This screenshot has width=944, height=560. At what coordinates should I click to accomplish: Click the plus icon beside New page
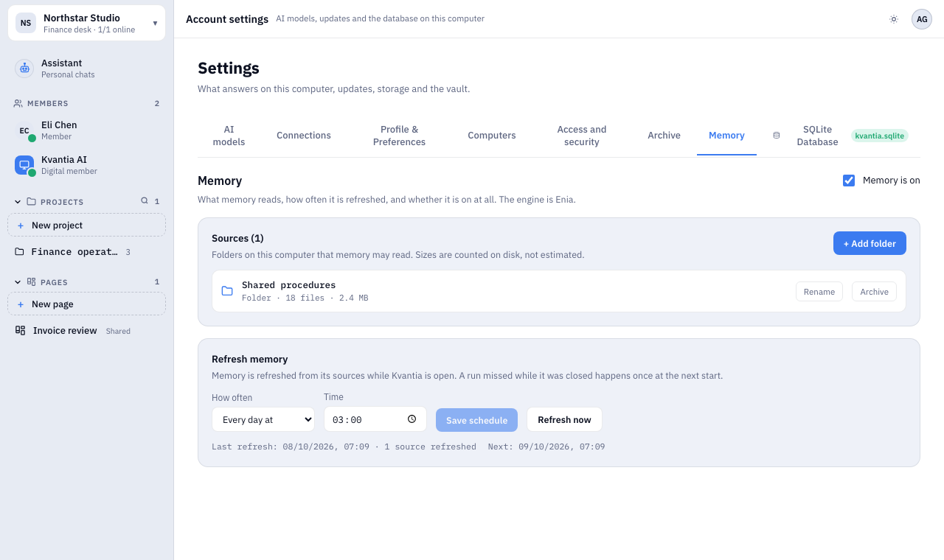click(x=21, y=304)
